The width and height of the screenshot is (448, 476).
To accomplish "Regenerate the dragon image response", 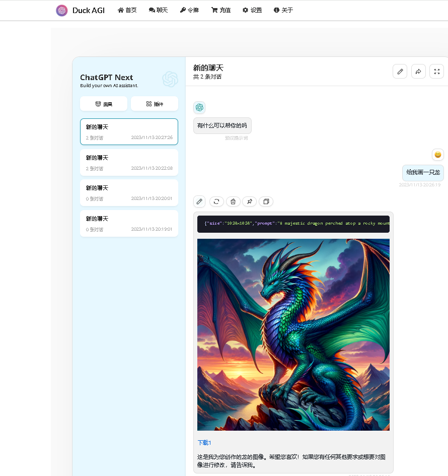I will point(216,201).
